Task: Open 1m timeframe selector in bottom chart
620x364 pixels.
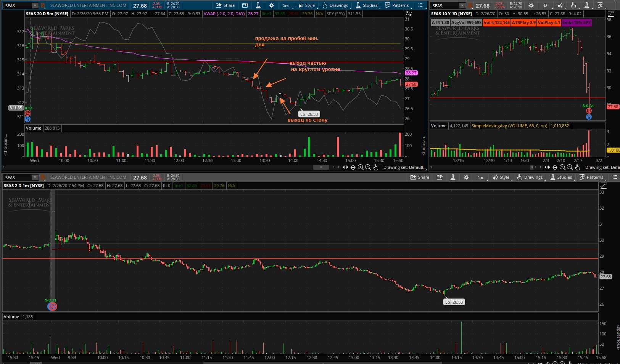Action: (x=480, y=177)
